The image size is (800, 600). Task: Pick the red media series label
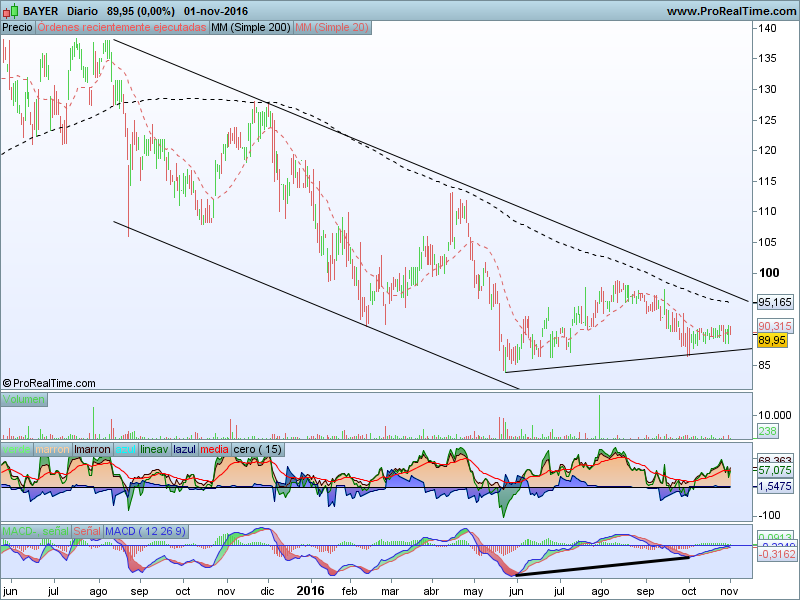[214, 450]
